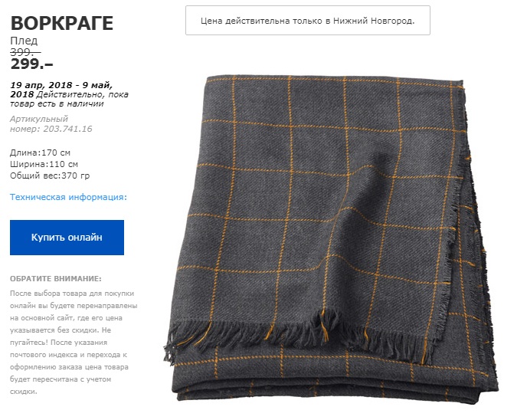Click the notice paragraph about online purchase
The image size is (527, 420).
74,343
